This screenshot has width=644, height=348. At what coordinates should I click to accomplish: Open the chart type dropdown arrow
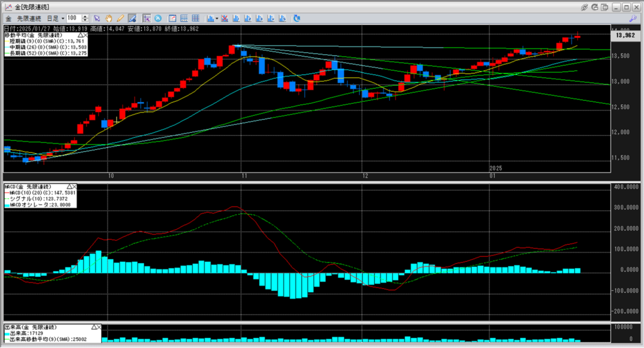pyautogui.click(x=217, y=18)
